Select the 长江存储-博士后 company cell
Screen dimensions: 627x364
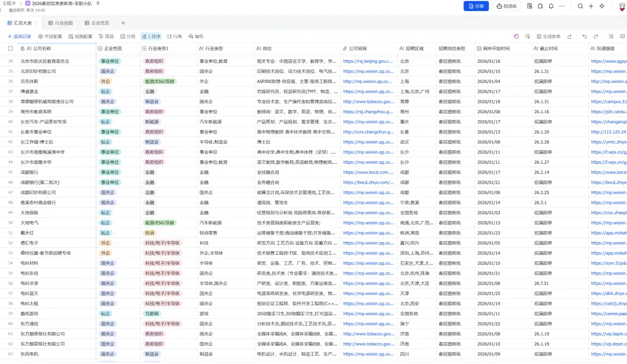(x=56, y=142)
